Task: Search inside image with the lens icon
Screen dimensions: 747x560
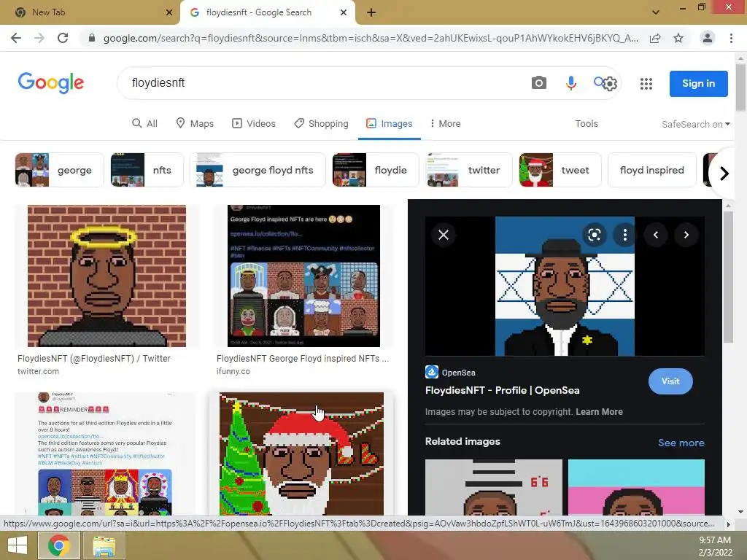Action: 594,235
